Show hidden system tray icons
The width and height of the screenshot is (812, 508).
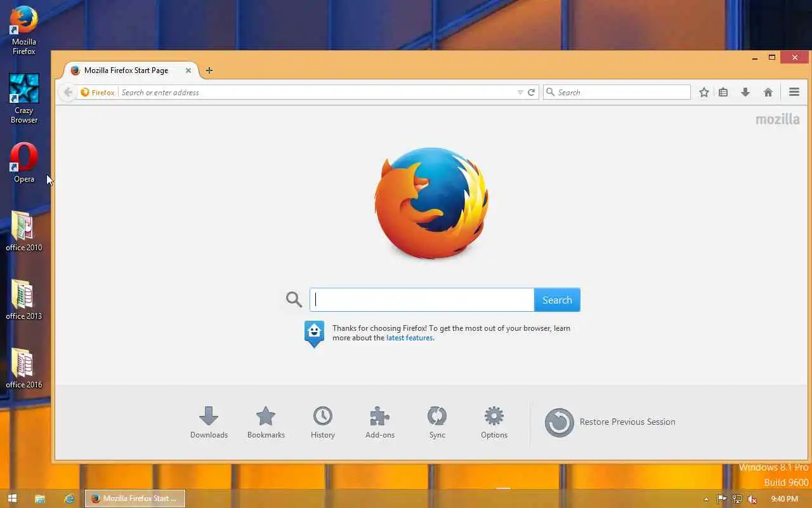pyautogui.click(x=706, y=499)
